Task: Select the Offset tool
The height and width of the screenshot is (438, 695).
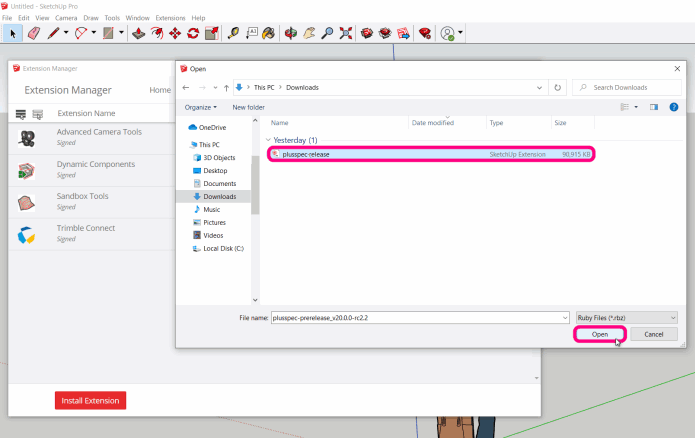Action: (157, 33)
